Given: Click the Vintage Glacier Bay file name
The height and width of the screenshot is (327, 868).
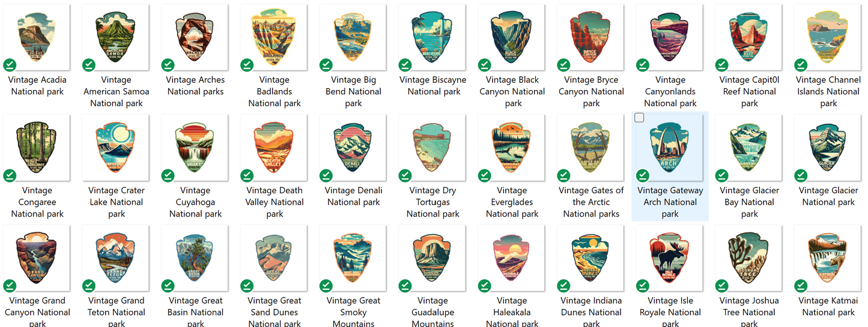Looking at the screenshot, I should coord(749,202).
